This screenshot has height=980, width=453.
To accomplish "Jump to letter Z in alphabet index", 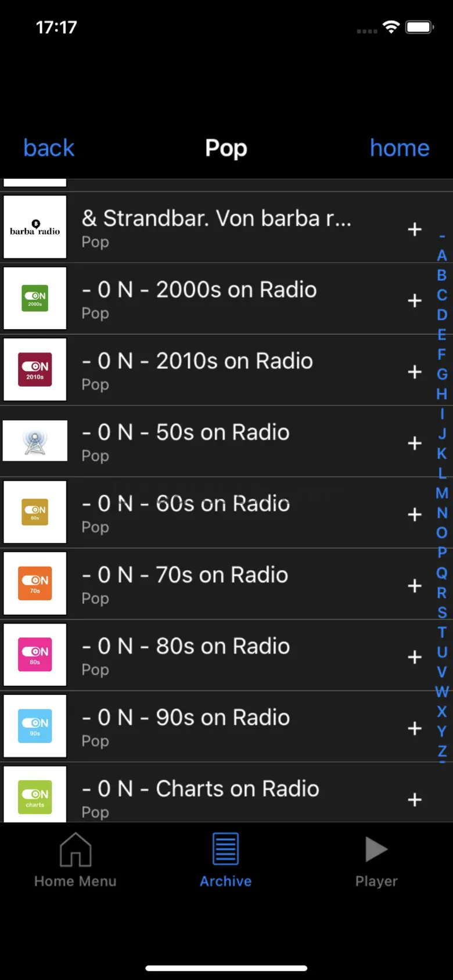I will [x=442, y=751].
